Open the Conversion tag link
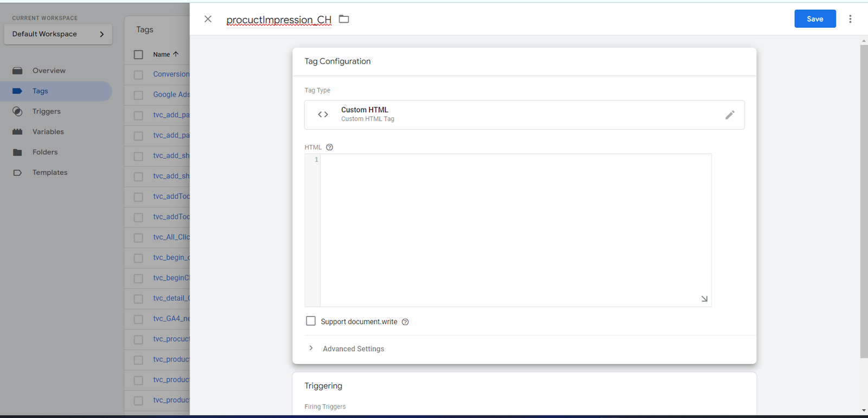 [171, 74]
